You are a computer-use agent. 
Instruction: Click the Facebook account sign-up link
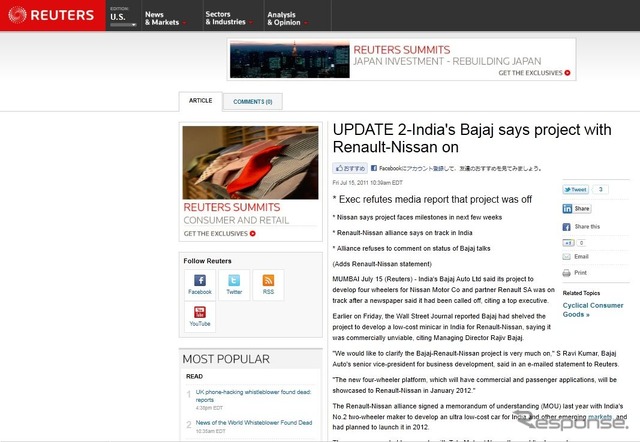[x=438, y=168]
